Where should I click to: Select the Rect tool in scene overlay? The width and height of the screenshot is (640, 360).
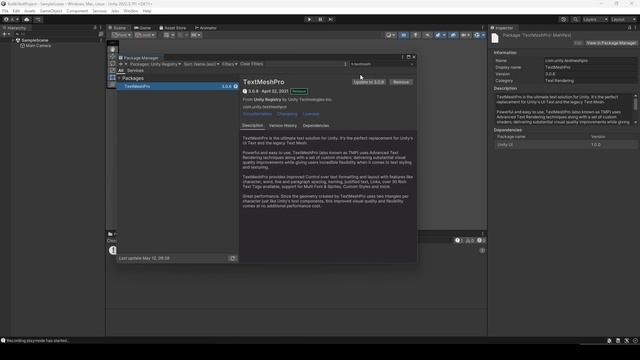pyautogui.click(x=113, y=77)
